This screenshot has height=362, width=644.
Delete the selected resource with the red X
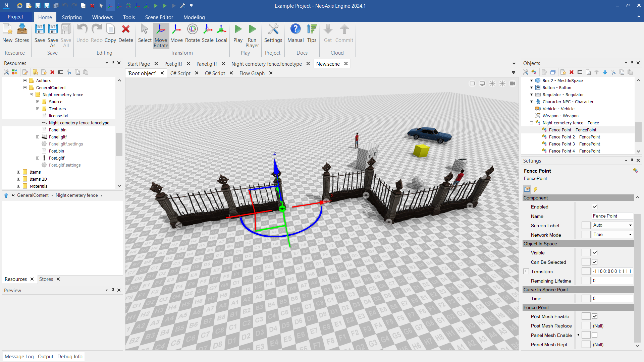(x=52, y=72)
